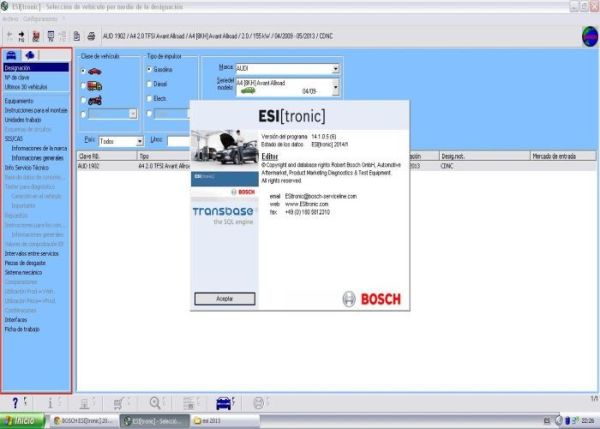Click the list icon in bottom bar

point(189,403)
